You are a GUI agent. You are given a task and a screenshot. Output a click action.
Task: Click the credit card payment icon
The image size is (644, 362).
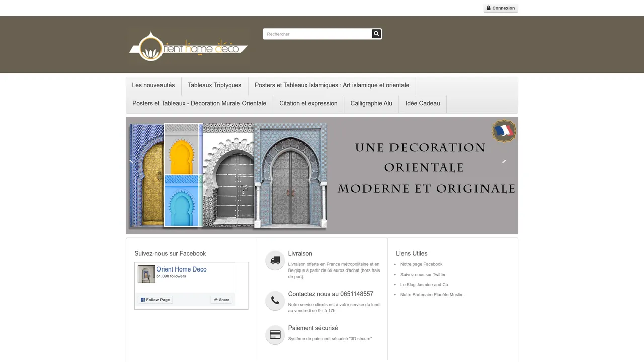(x=275, y=335)
